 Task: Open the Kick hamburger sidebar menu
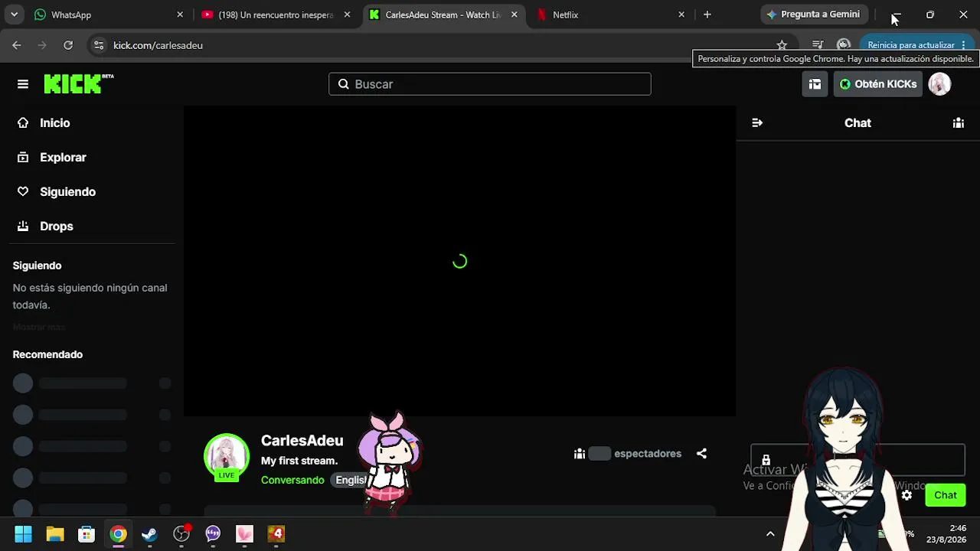pos(23,84)
